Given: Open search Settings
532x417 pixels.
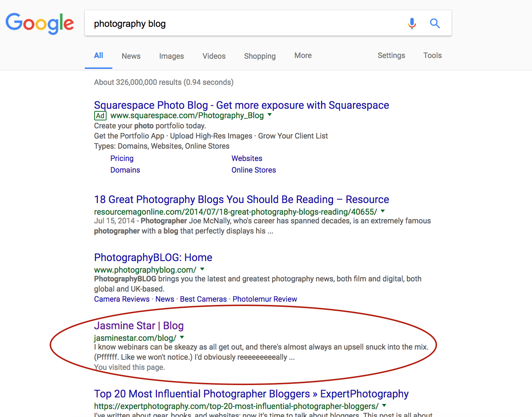Looking at the screenshot, I should [391, 55].
